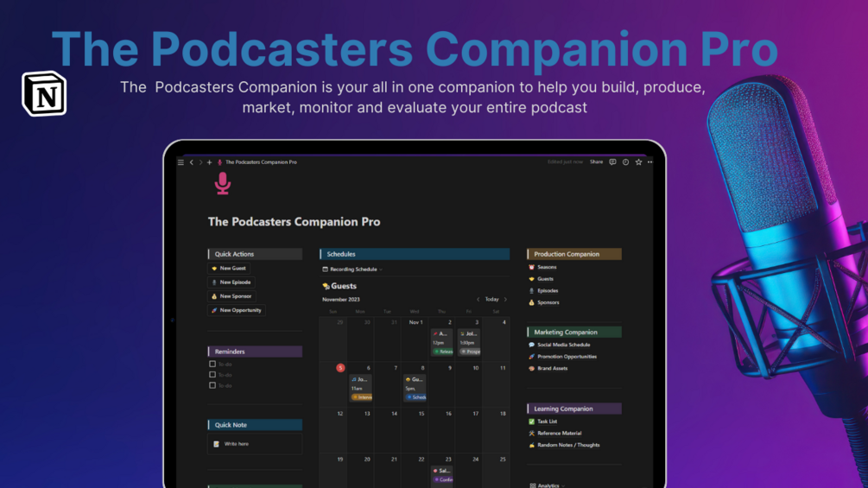Open the Analytics view dropdown

[547, 485]
